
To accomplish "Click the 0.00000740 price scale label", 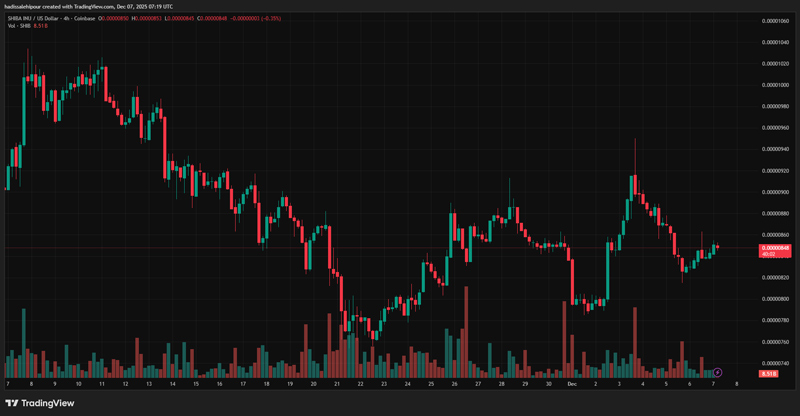I will point(777,363).
